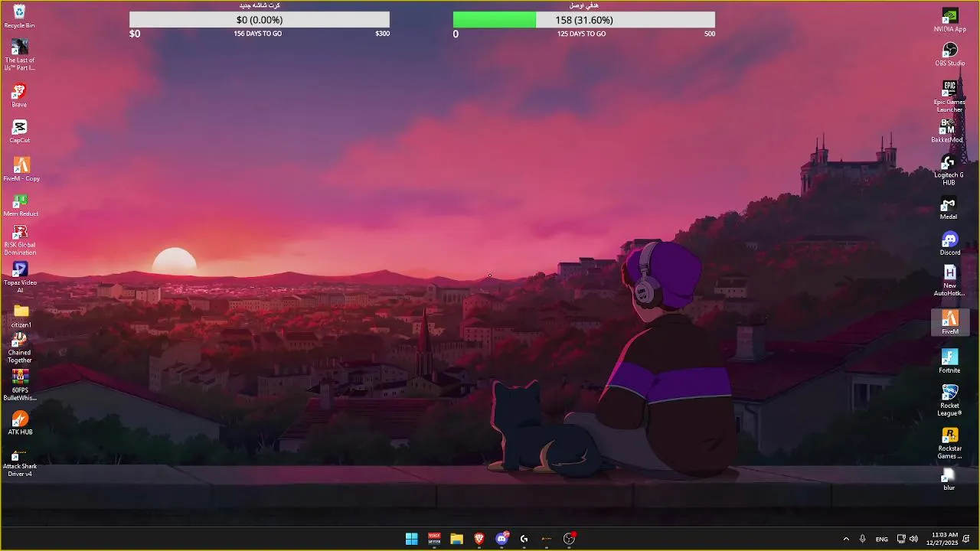Click the $0 (0.00%) progress bar

(260, 20)
